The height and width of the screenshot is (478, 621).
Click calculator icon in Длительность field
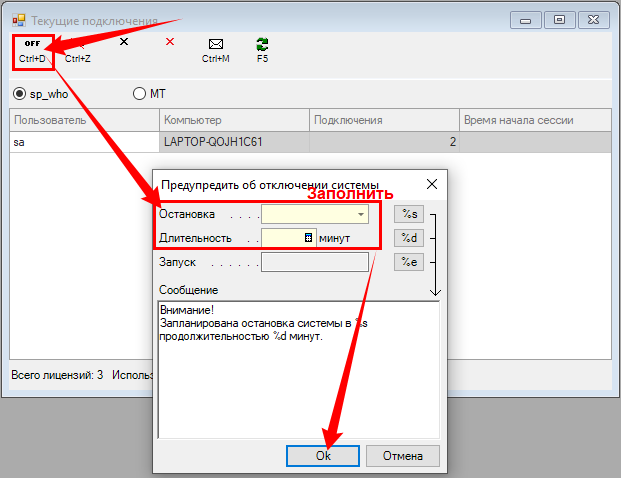tap(309, 238)
